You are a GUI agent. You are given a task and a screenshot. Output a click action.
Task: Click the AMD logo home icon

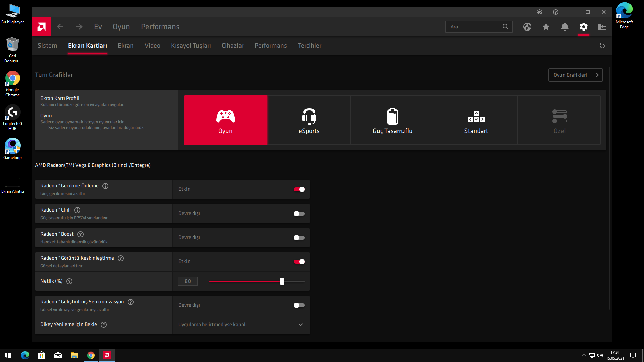[x=42, y=27]
